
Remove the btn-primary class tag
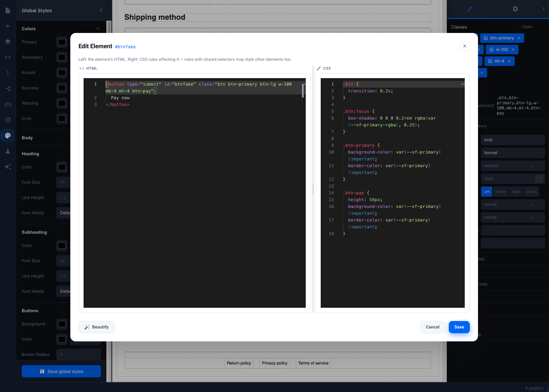pyautogui.click(x=519, y=38)
